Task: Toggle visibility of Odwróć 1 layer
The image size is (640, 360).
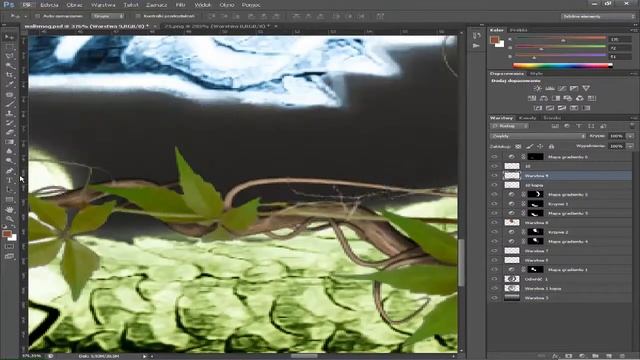Action: (x=494, y=279)
